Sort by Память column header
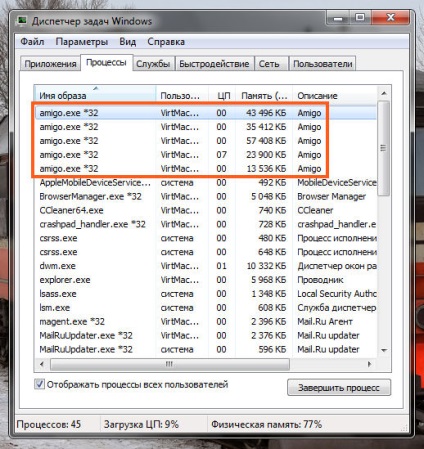Screen dimensions: 424x449 coord(264,95)
